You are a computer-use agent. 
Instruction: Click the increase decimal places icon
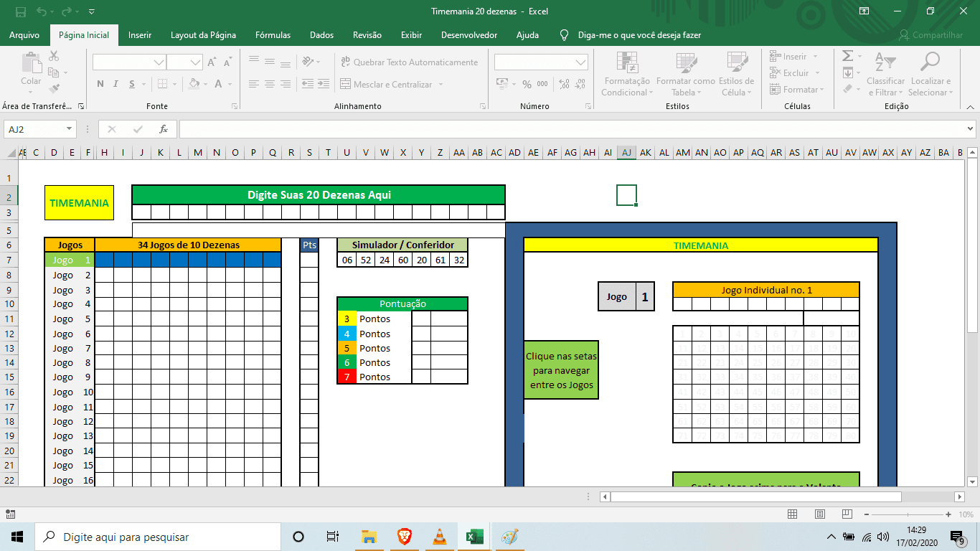[565, 84]
